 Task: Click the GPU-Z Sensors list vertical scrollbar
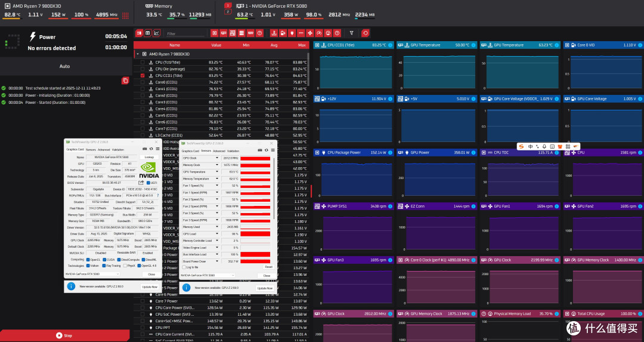pos(274,189)
